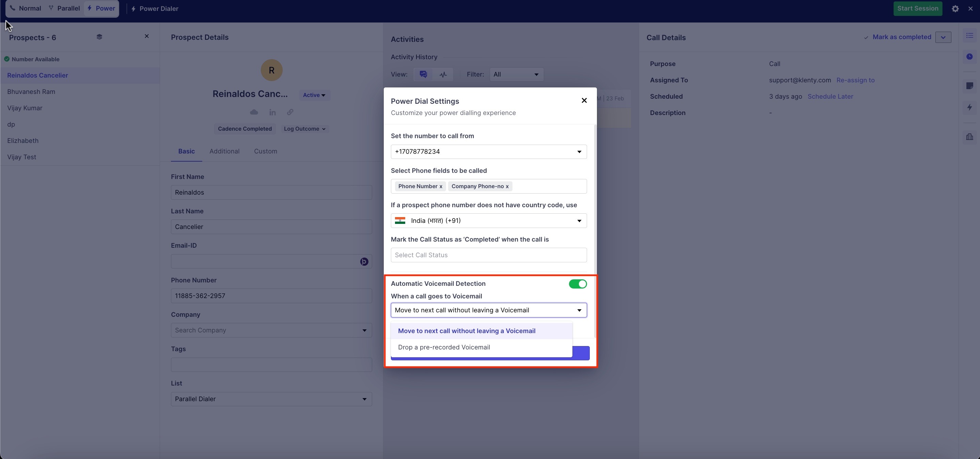Open the voicemail action dropdown
The height and width of the screenshot is (459, 980).
(x=489, y=310)
